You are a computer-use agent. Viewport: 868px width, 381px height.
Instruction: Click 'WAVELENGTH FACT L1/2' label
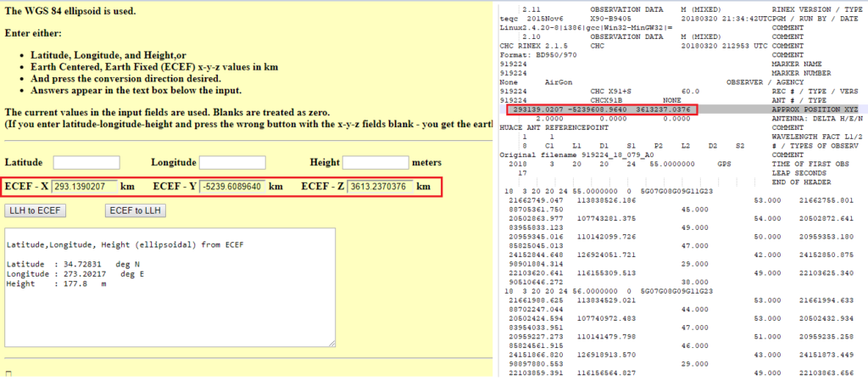click(816, 137)
